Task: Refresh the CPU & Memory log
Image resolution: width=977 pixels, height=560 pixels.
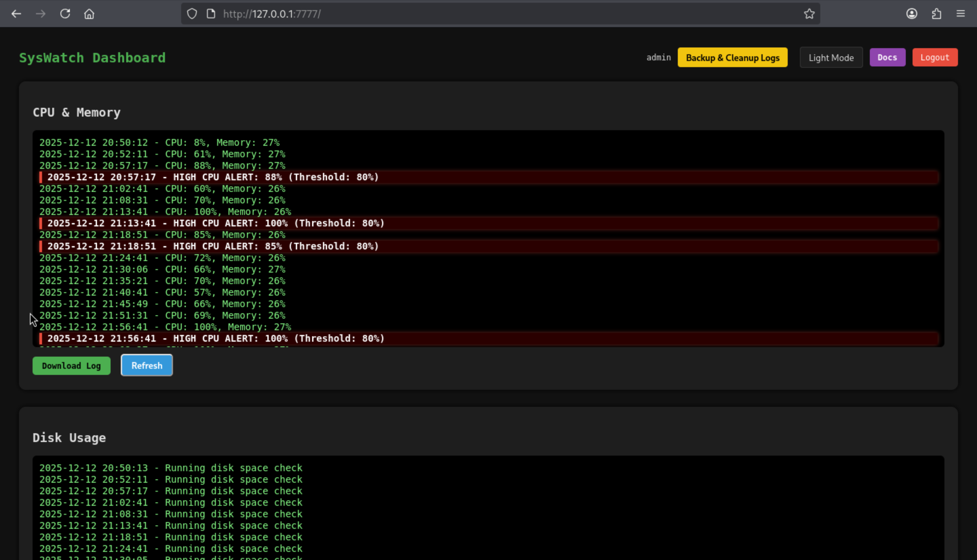Action: (x=147, y=366)
